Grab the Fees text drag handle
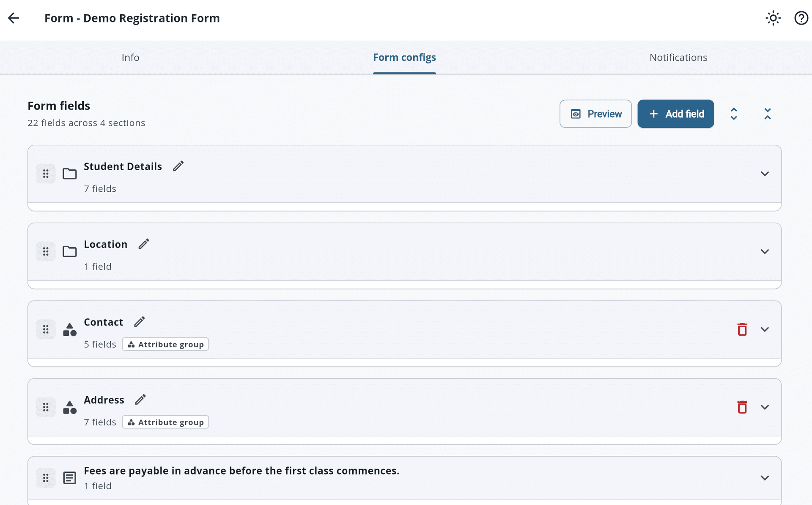812x505 pixels. coord(46,478)
